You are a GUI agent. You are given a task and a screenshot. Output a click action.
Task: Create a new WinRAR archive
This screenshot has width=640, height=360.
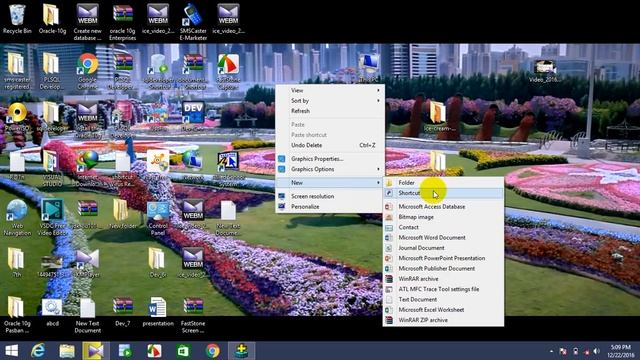[x=443, y=279]
